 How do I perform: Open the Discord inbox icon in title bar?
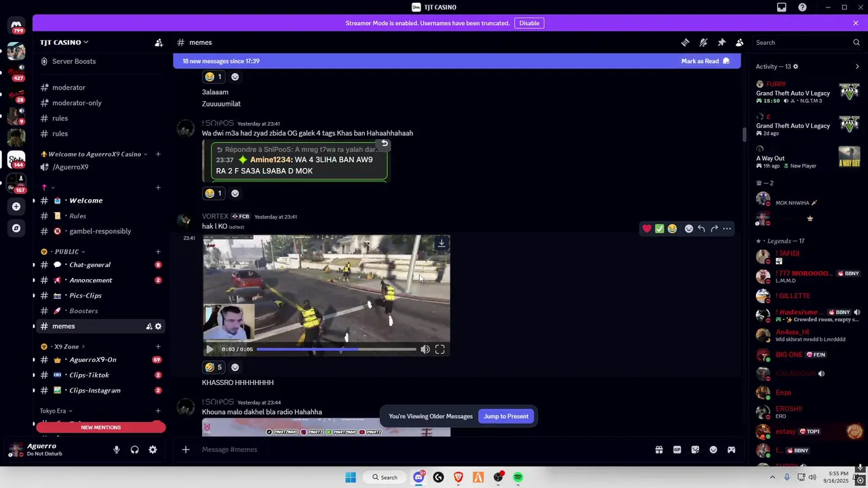coord(781,7)
